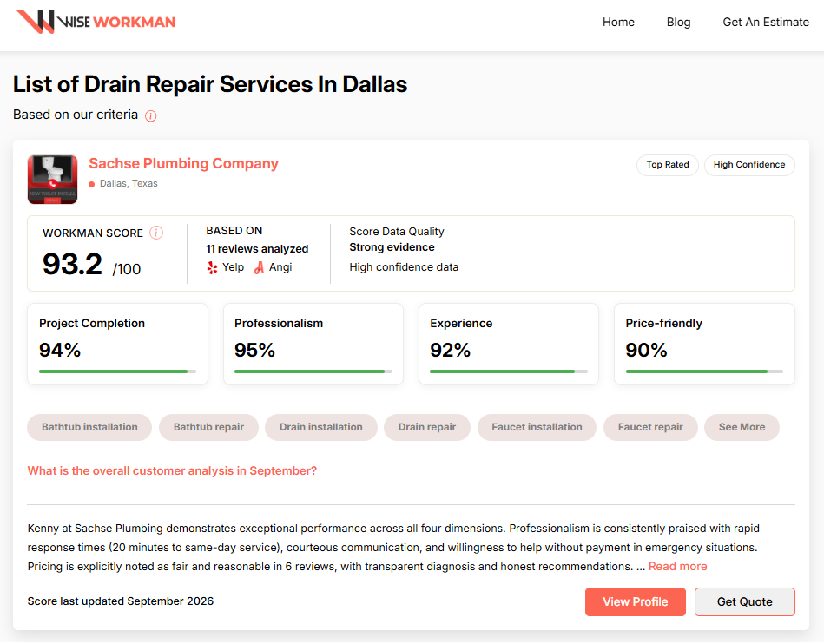Image resolution: width=824 pixels, height=644 pixels.
Task: Click the View Profile button
Action: (636, 602)
